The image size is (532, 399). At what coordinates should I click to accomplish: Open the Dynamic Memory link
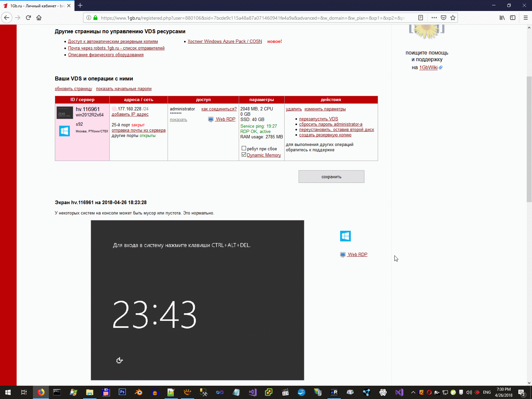tap(264, 155)
